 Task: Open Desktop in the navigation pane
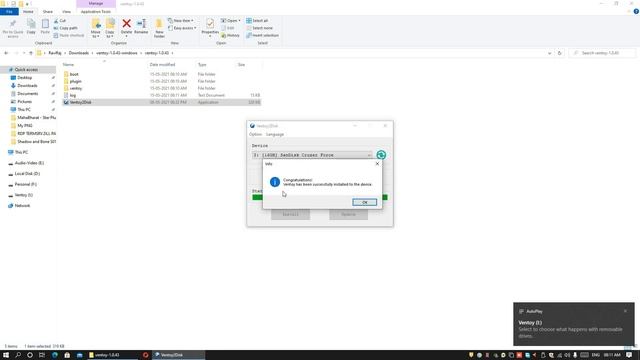click(x=24, y=78)
